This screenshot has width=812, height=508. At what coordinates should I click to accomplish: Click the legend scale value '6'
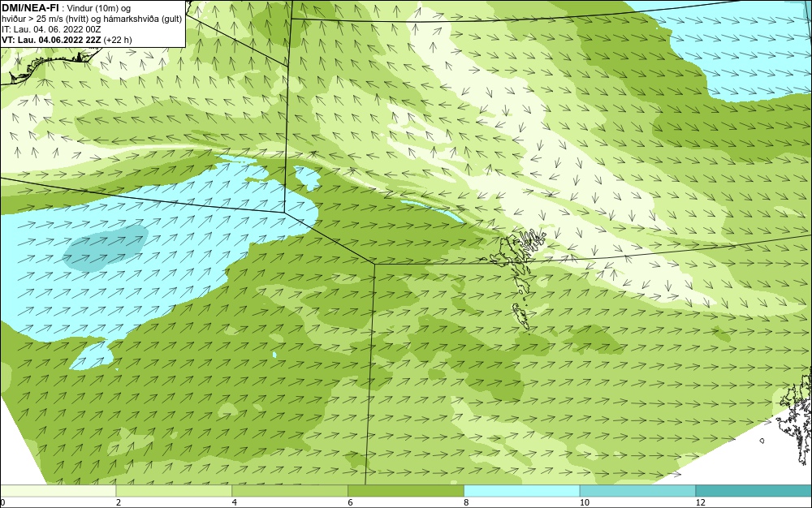click(x=351, y=502)
